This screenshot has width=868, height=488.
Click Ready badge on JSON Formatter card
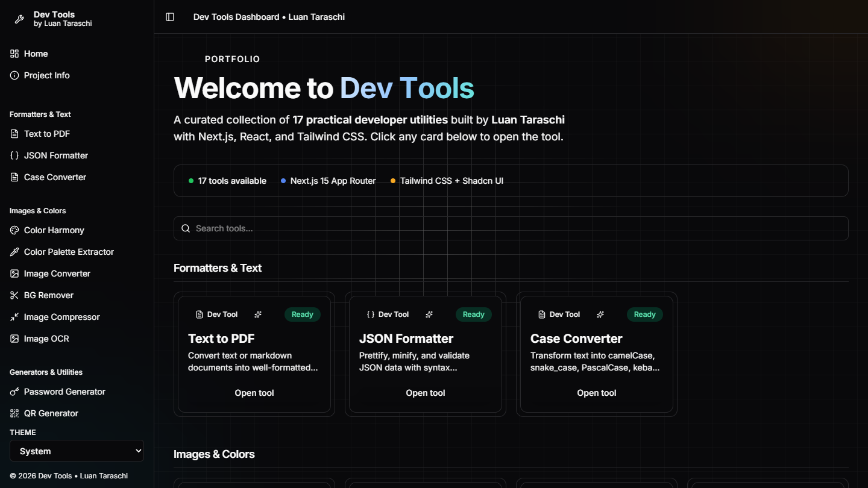point(474,314)
